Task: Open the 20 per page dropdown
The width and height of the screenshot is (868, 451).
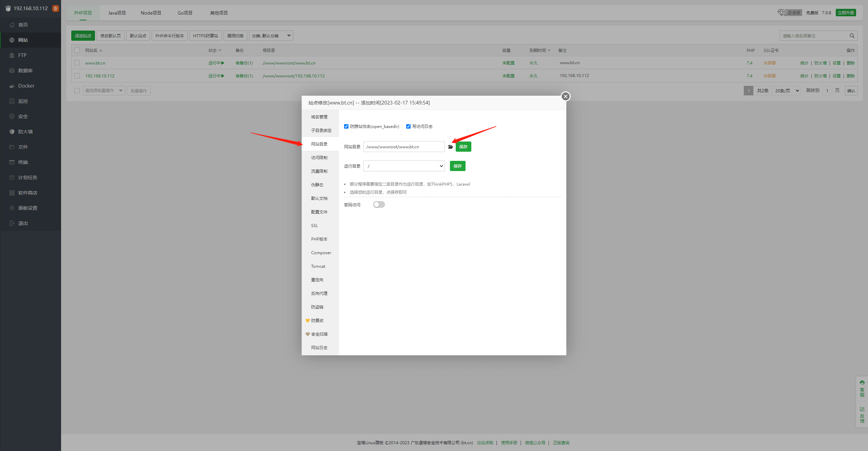Action: [787, 91]
